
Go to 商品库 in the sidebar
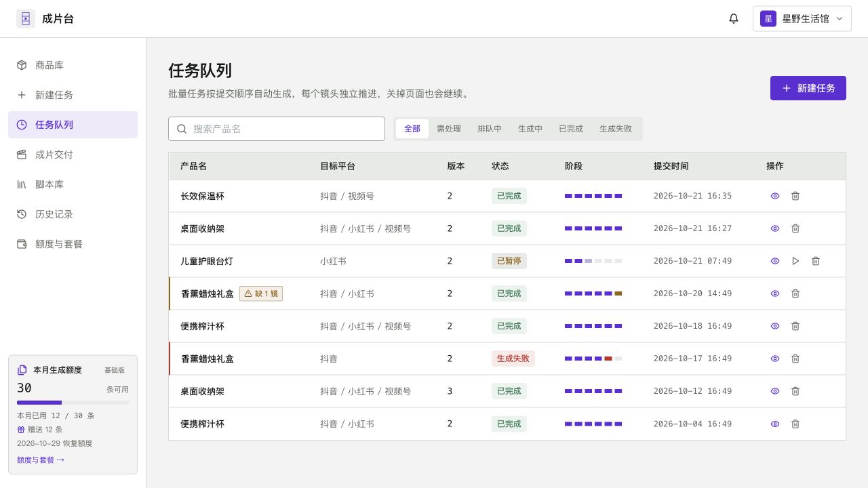(x=73, y=65)
